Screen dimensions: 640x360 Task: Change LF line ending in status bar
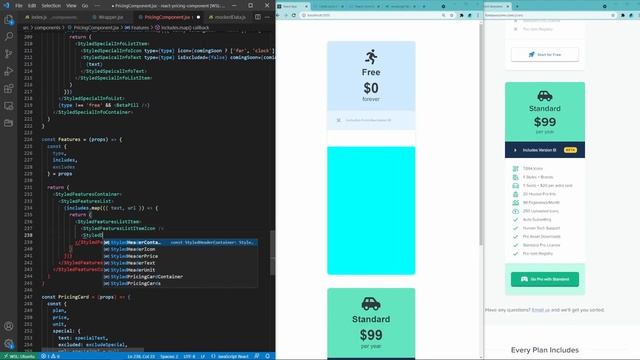tap(203, 356)
